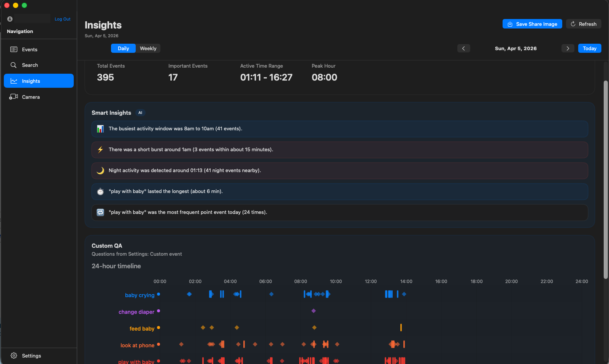Click the orange dot beside feed baby

[159, 328]
